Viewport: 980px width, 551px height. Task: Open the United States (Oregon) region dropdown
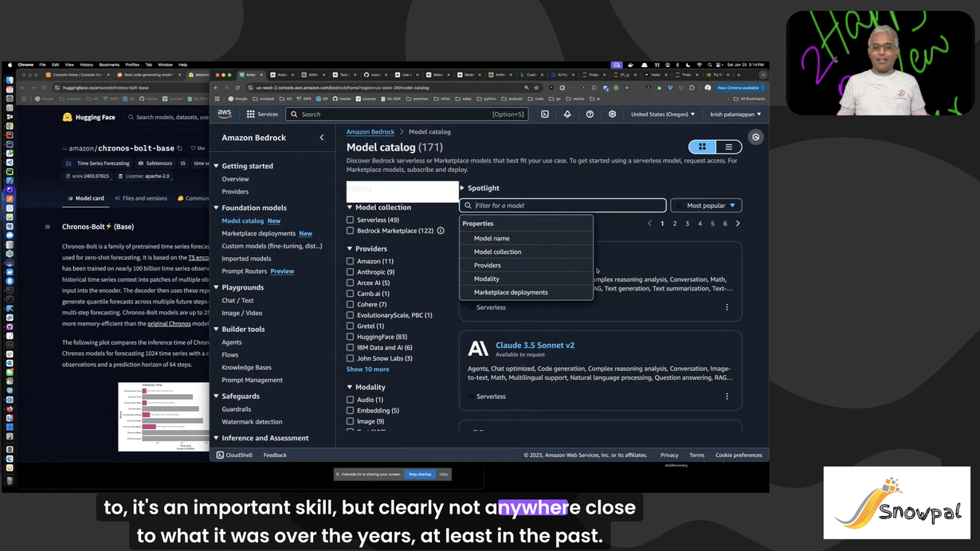coord(663,114)
